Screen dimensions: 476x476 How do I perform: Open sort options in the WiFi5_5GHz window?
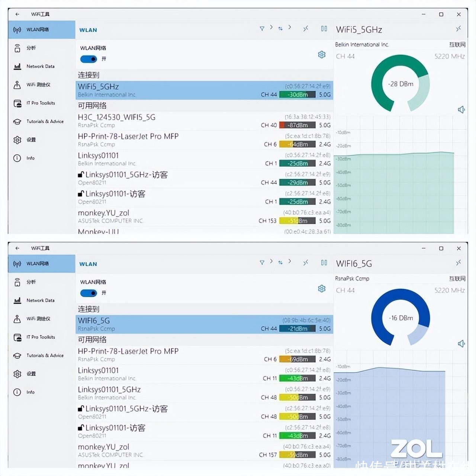click(280, 28)
